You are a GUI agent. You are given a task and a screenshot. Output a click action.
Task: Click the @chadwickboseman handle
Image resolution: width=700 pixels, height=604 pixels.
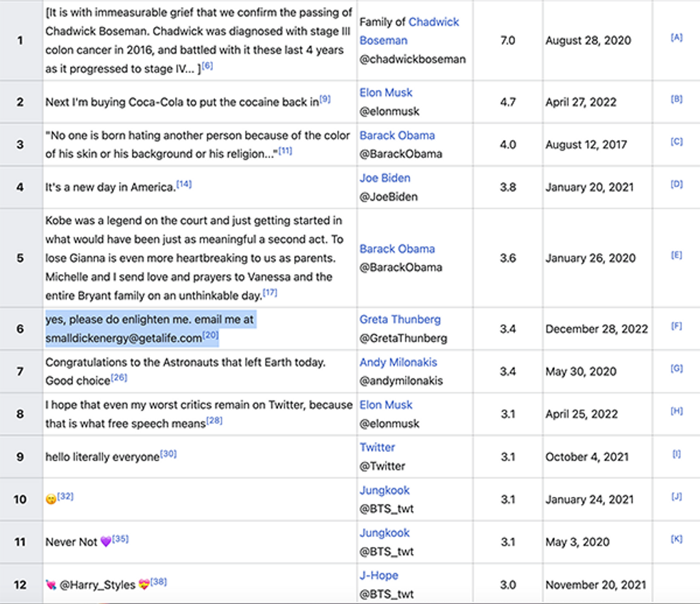413,59
